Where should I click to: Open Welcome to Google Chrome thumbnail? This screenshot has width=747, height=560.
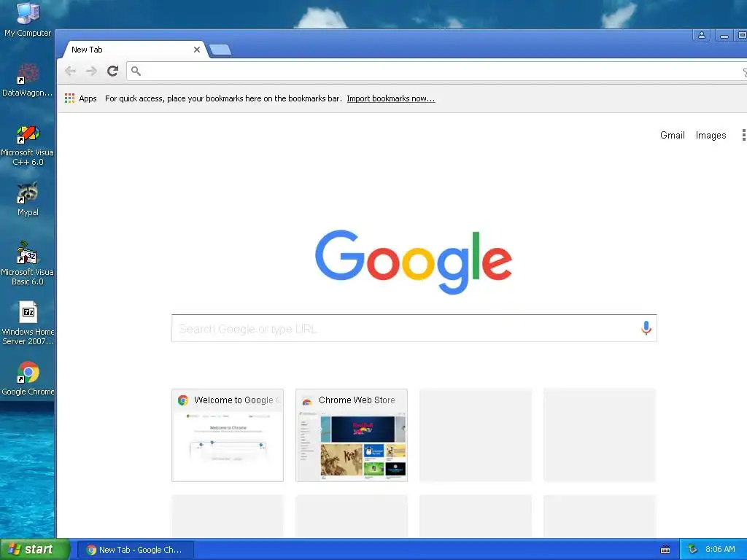point(228,435)
